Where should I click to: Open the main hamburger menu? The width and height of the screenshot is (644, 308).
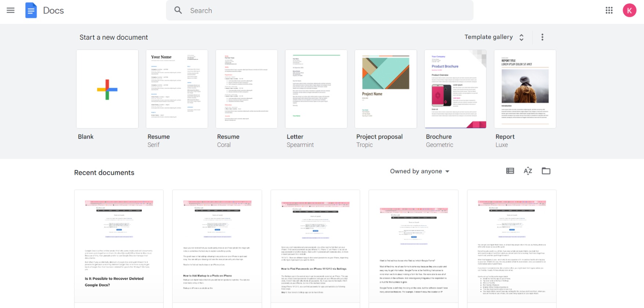tap(11, 10)
